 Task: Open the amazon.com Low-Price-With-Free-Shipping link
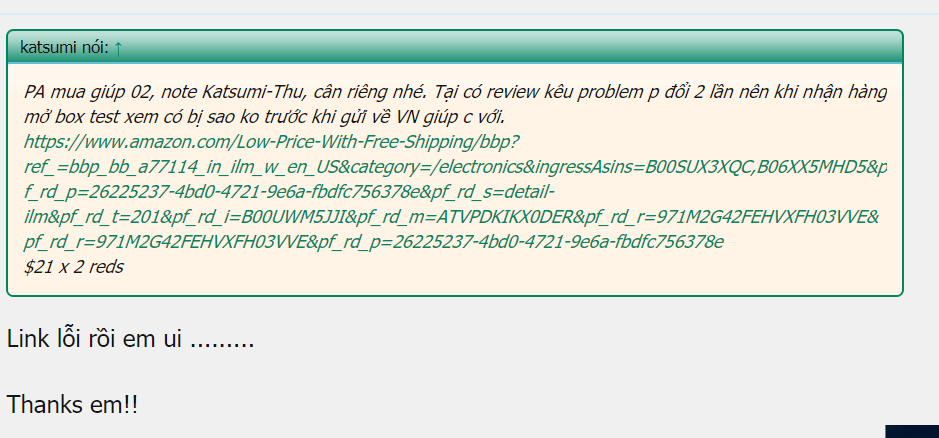pos(271,142)
